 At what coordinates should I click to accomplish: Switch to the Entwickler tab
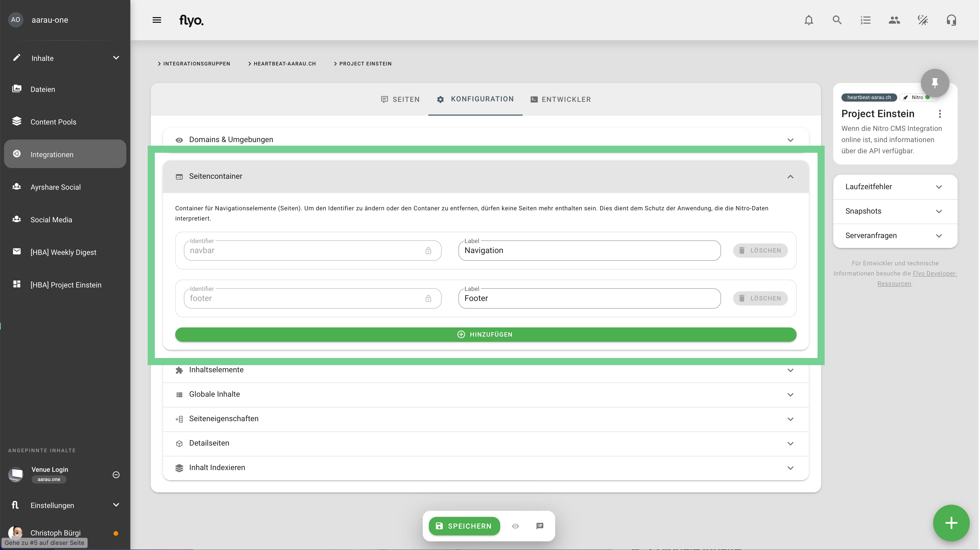(x=560, y=99)
